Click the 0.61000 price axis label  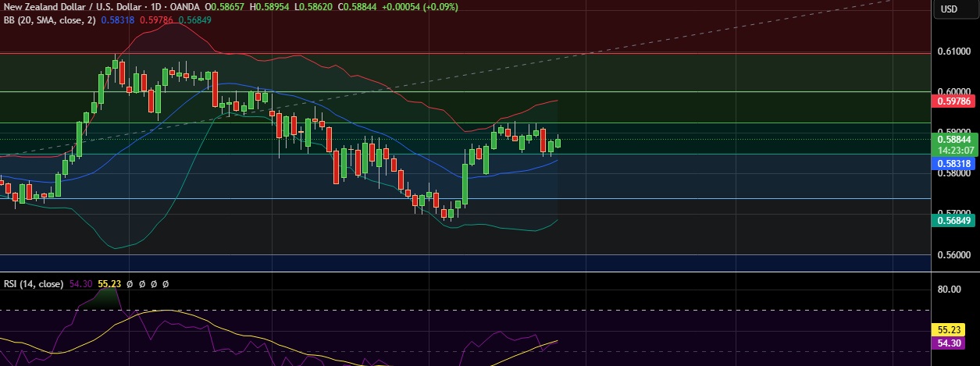point(953,52)
